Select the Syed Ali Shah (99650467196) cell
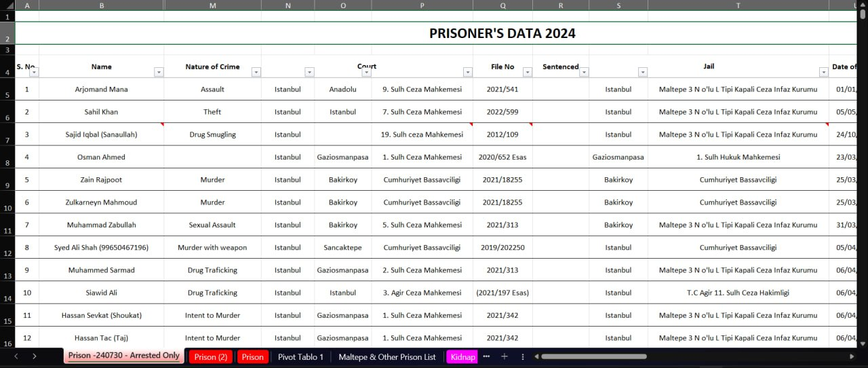The width and height of the screenshot is (868, 368). click(102, 248)
